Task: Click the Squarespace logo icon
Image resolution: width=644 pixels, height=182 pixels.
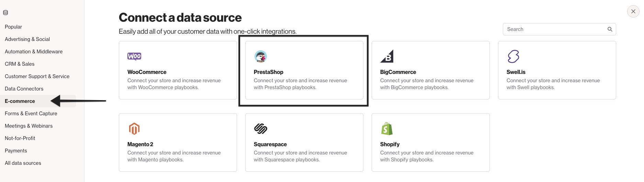Action: click(x=261, y=129)
